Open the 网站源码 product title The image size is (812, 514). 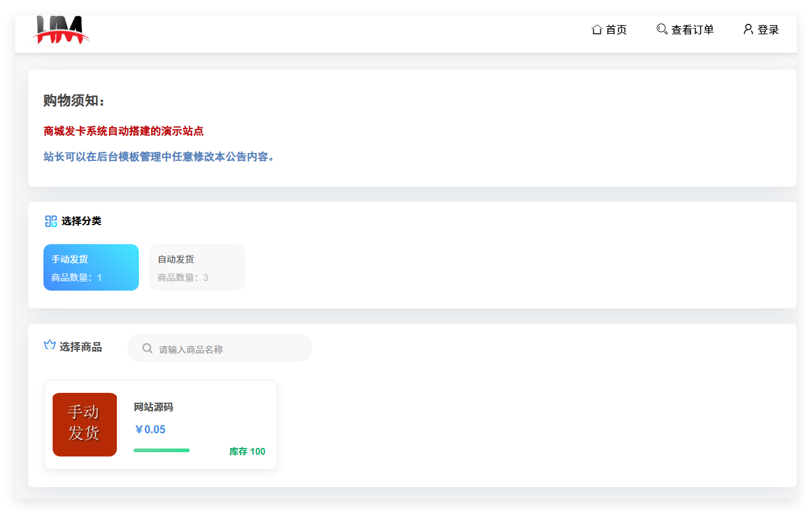point(154,407)
